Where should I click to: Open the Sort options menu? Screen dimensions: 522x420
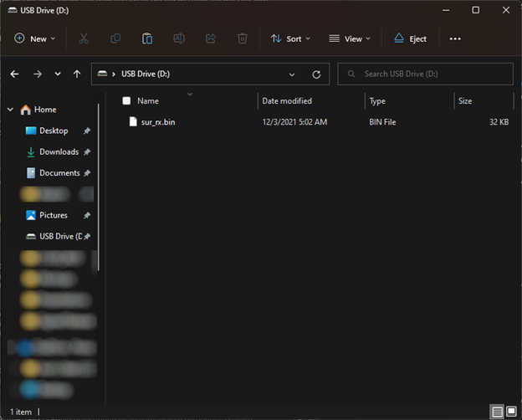290,38
